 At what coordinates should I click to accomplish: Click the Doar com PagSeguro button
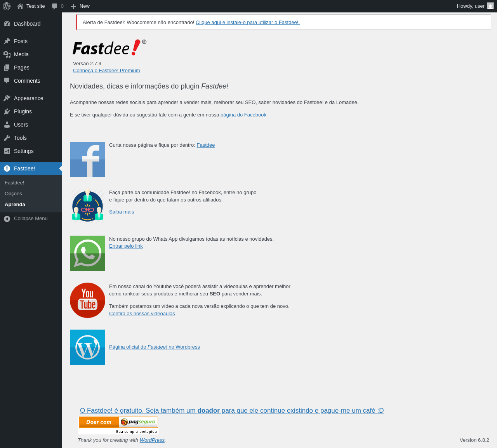pos(118,425)
